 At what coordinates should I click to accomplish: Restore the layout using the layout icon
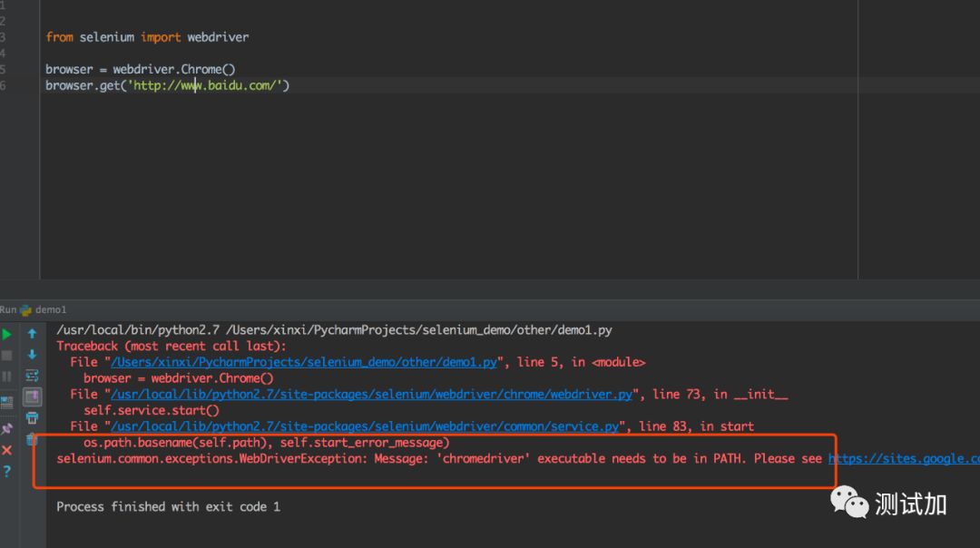coord(7,402)
